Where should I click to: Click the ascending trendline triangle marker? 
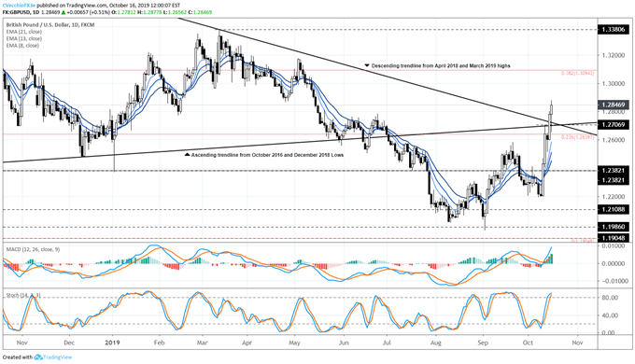187,155
